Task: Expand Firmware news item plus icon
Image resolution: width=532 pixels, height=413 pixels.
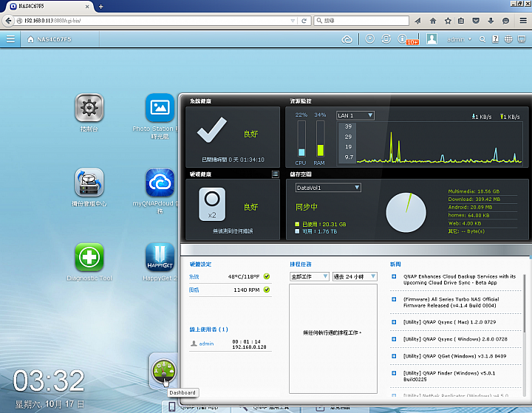Action: pyautogui.click(x=394, y=299)
